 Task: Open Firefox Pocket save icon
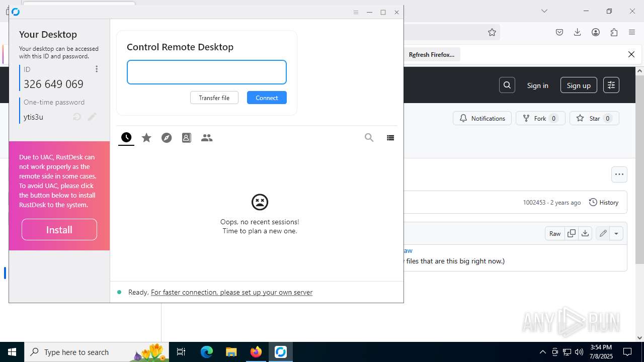[x=559, y=32]
